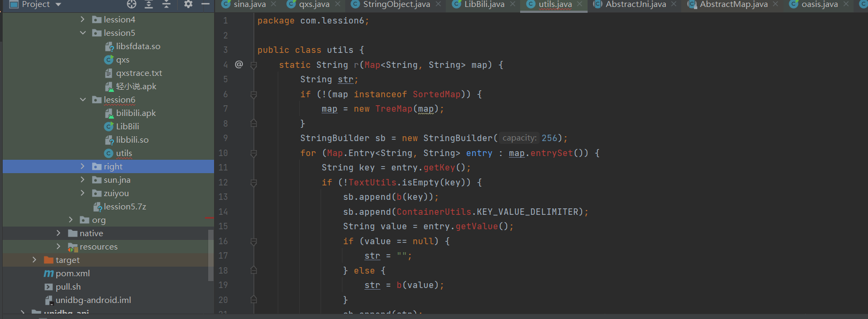Open Project panel settings gear
Viewport: 868px width, 319px height.
[188, 4]
